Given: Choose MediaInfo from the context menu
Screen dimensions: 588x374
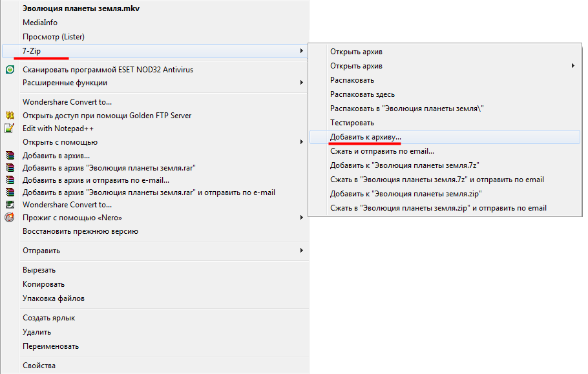Looking at the screenshot, I should click(40, 23).
